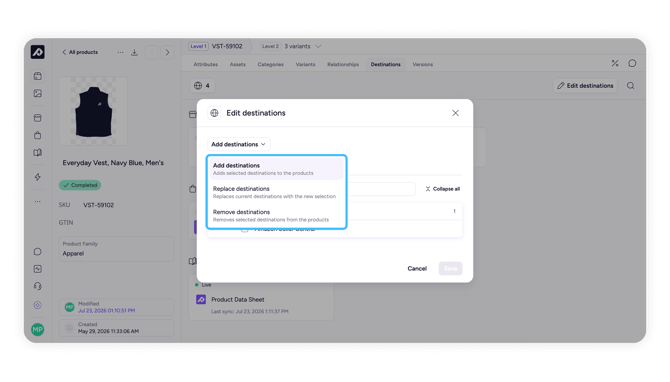This screenshot has height=382, width=670.
Task: Click the Save button
Action: click(x=450, y=268)
